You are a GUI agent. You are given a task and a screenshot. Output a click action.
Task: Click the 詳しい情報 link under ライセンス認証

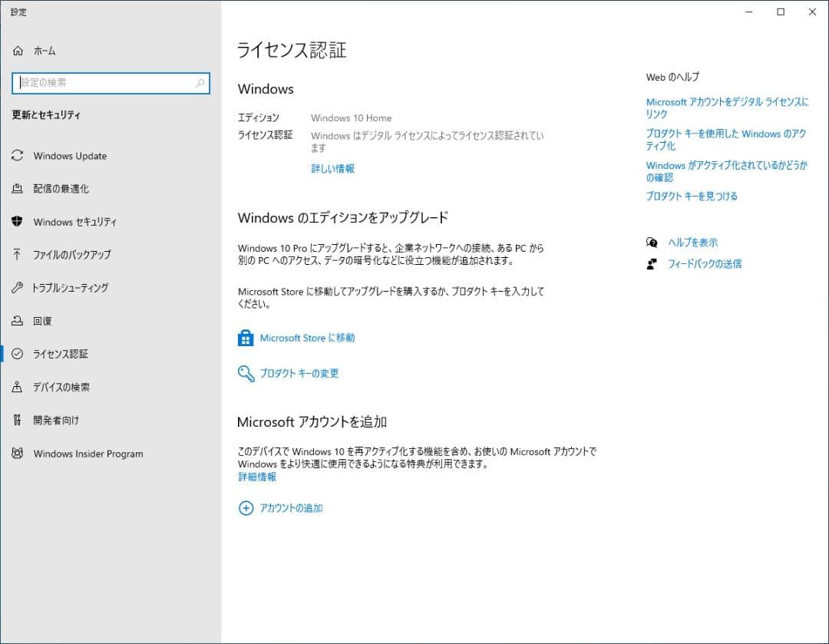pos(332,168)
